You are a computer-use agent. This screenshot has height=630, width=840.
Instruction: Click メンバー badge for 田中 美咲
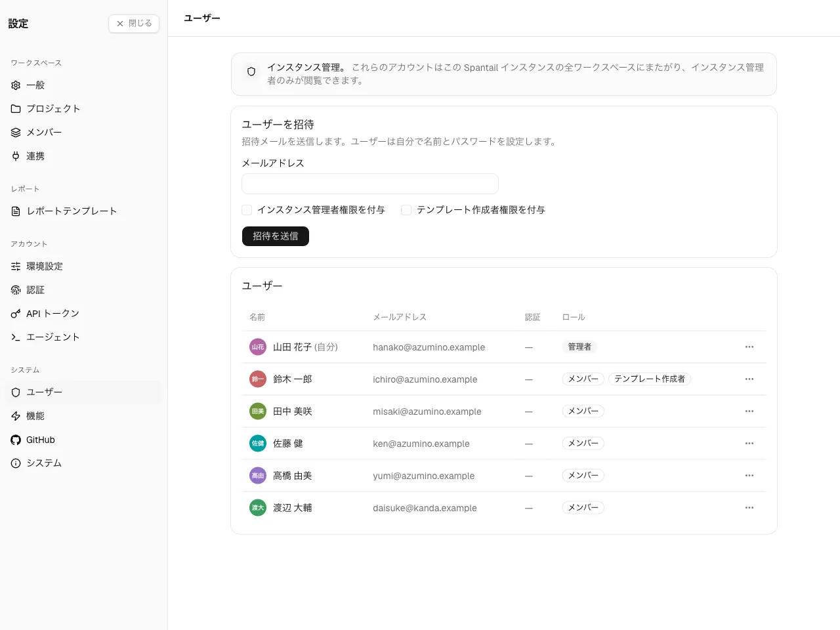pyautogui.click(x=583, y=411)
